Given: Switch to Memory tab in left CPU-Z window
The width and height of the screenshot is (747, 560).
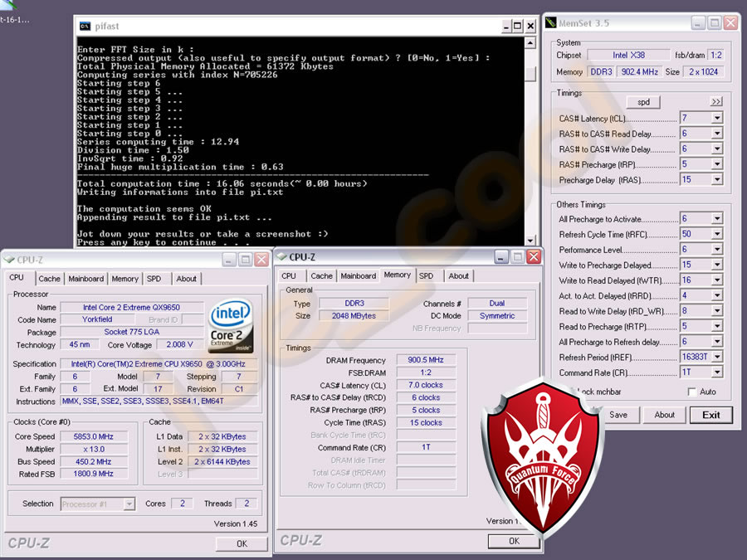Looking at the screenshot, I should 124,279.
